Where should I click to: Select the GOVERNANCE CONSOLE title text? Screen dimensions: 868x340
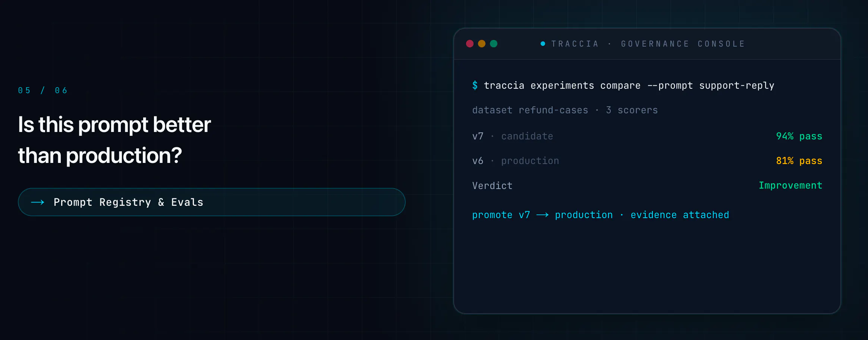tap(683, 44)
